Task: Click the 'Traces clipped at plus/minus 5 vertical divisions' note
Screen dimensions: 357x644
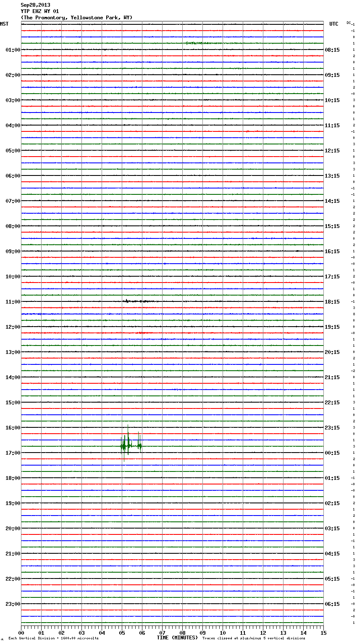Action: 254,638
